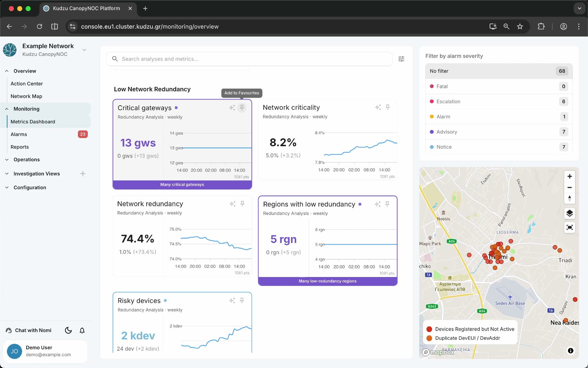The width and height of the screenshot is (588, 368).
Task: Open AI insights on Critical gateways card
Action: (x=232, y=108)
